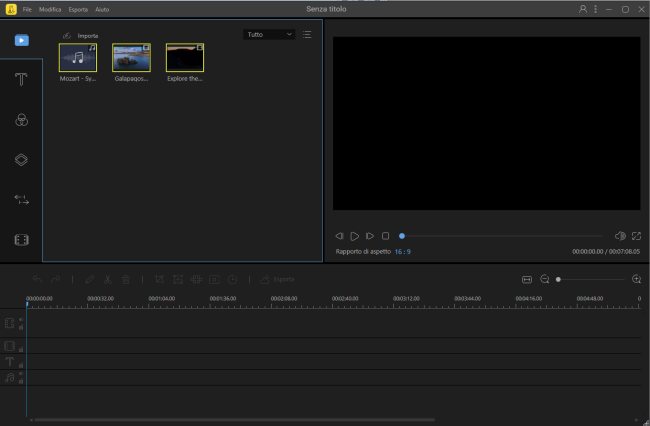The image size is (650, 426).
Task: Select the Media tab icon in sidebar
Action: pyautogui.click(x=21, y=40)
